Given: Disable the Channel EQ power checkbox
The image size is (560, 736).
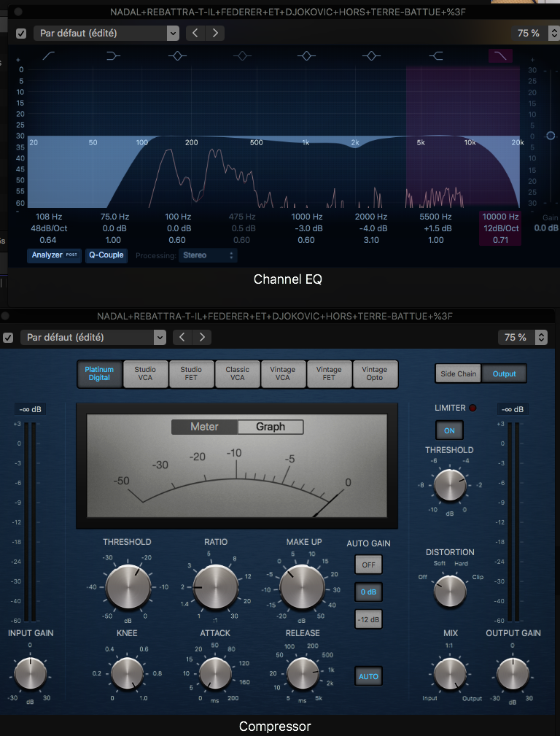Looking at the screenshot, I should click(x=20, y=34).
